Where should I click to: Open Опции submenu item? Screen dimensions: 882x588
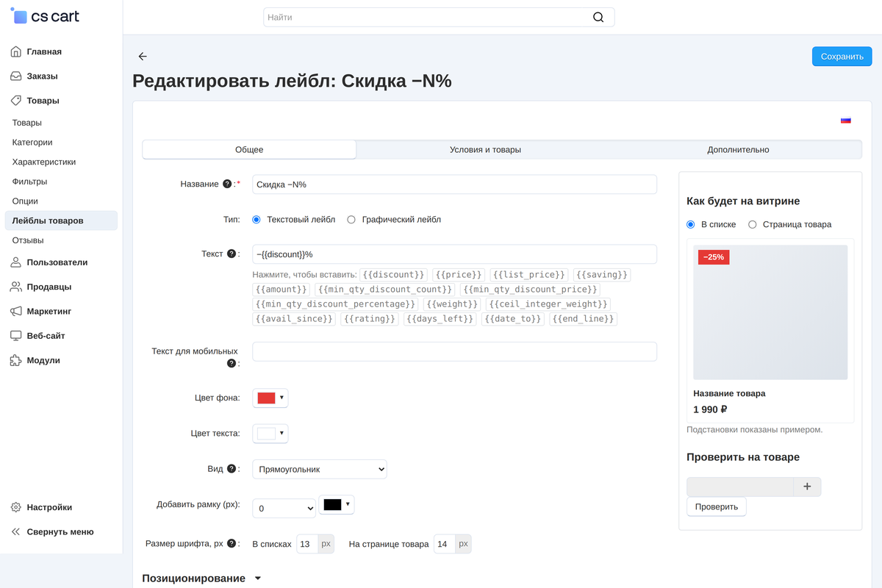tap(25, 201)
